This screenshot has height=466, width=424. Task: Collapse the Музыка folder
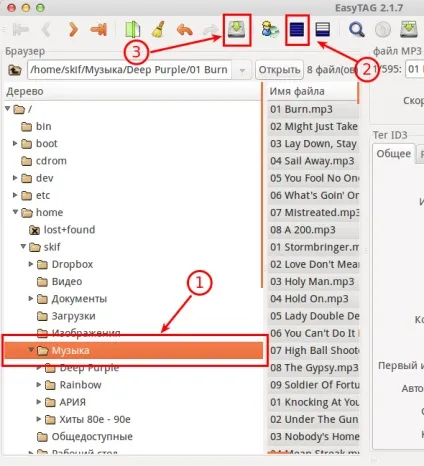coord(31,350)
